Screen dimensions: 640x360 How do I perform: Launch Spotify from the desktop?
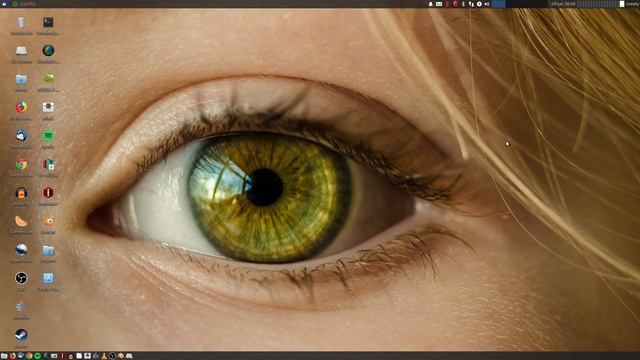(48, 136)
